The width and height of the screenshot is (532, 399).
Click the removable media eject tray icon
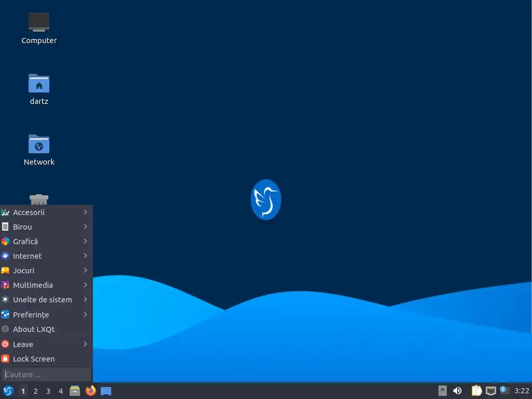(442, 391)
